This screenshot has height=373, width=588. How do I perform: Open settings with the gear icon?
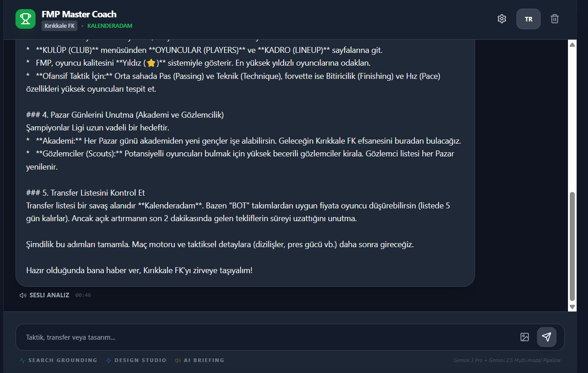[502, 19]
